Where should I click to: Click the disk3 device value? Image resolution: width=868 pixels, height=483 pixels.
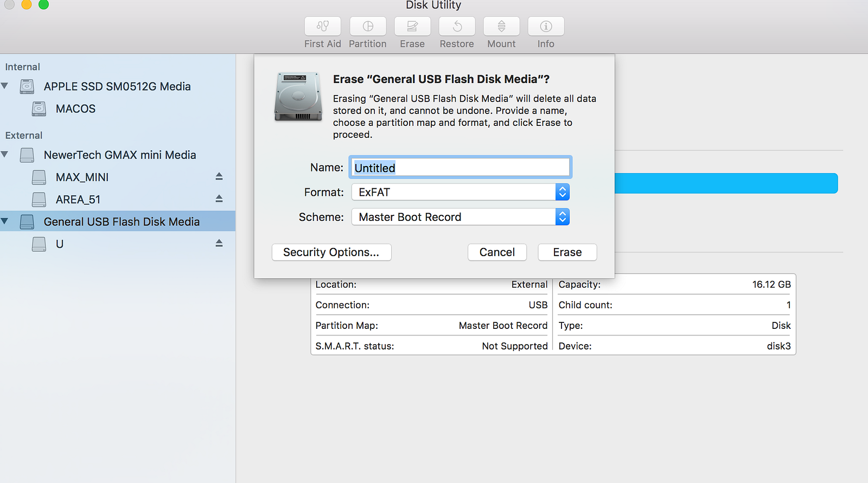pos(779,346)
